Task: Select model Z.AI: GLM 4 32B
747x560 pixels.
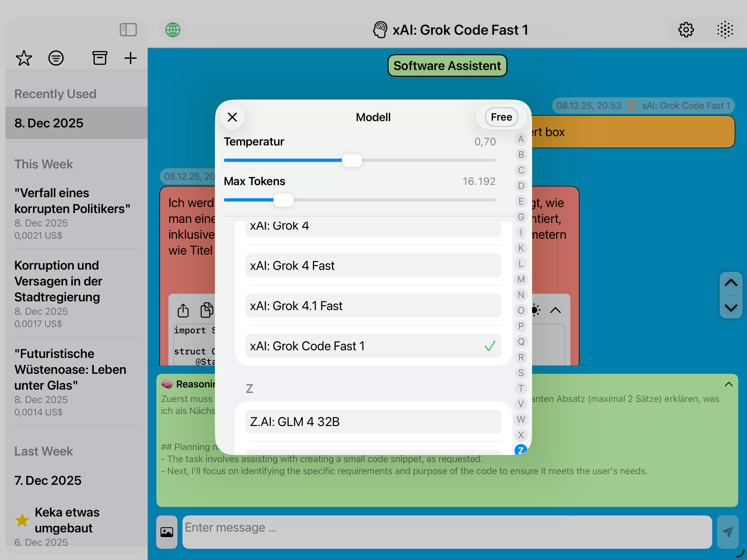Action: (373, 422)
